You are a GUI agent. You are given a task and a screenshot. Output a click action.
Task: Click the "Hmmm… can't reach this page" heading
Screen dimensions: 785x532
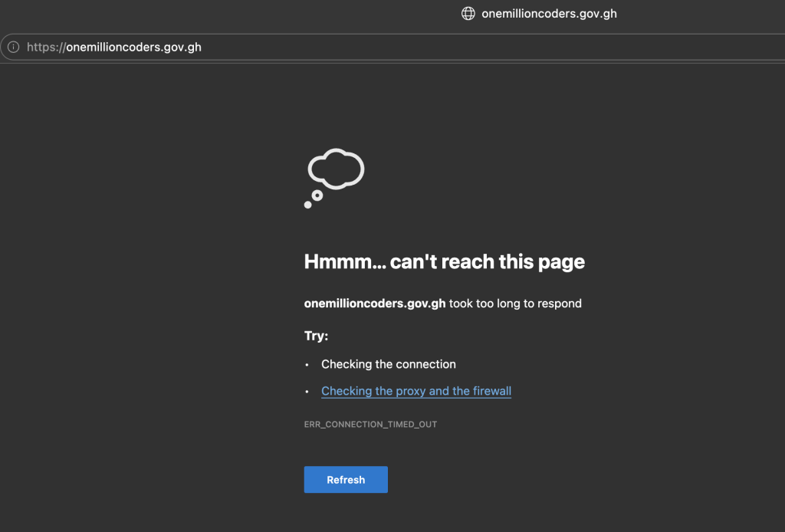[444, 262]
